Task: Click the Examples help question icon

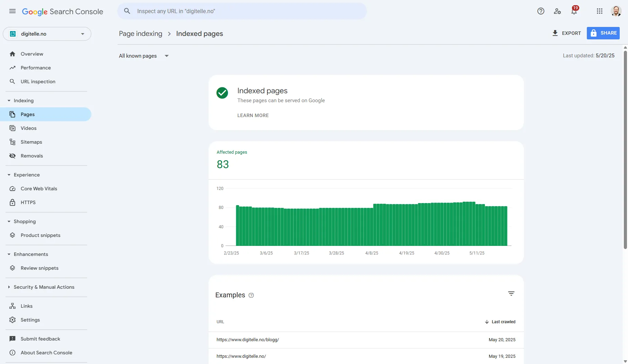Action: 251,295
